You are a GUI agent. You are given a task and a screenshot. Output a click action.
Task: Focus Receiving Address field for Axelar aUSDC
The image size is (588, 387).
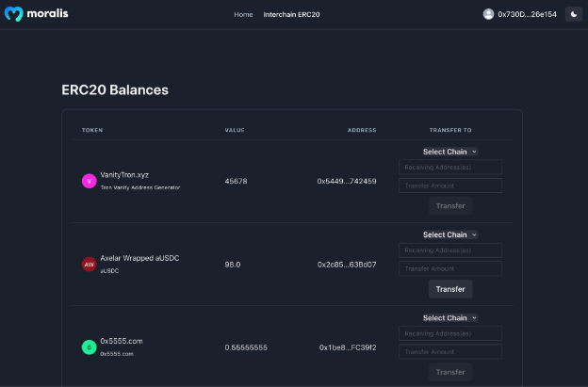(x=449, y=250)
